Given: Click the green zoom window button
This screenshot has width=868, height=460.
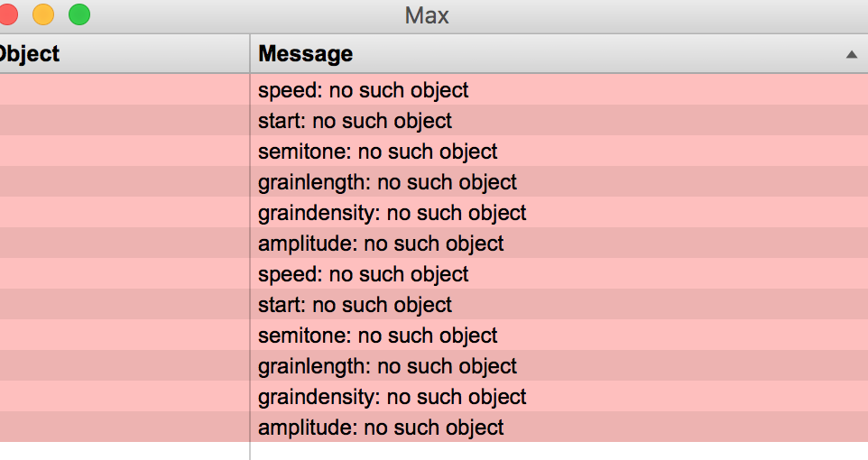Looking at the screenshot, I should [x=79, y=14].
